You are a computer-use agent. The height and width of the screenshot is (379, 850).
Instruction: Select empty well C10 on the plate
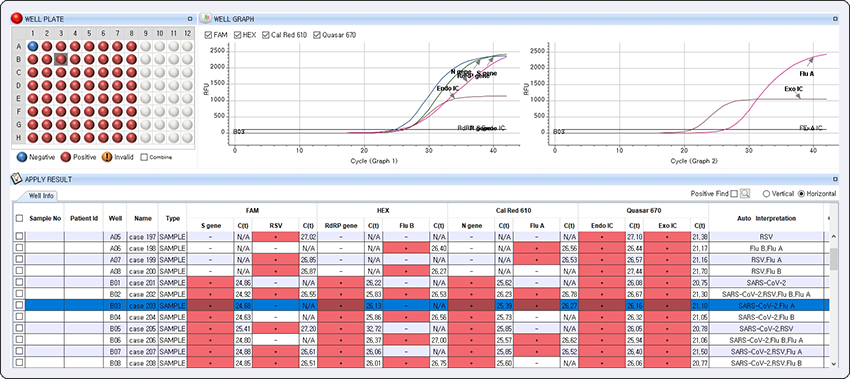pyautogui.click(x=159, y=72)
